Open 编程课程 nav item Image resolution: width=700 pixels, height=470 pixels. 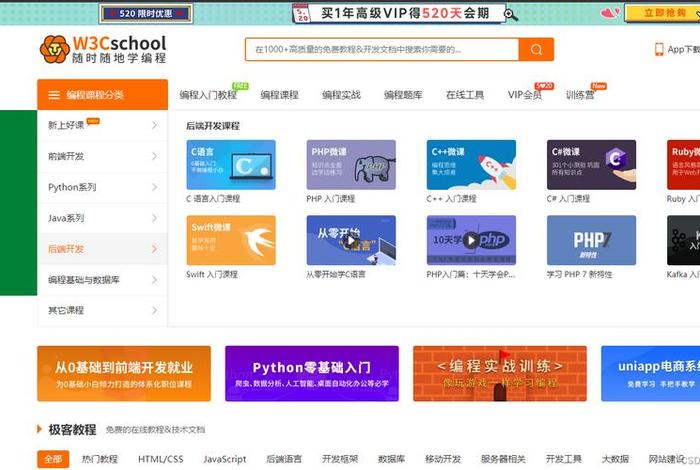click(x=279, y=95)
